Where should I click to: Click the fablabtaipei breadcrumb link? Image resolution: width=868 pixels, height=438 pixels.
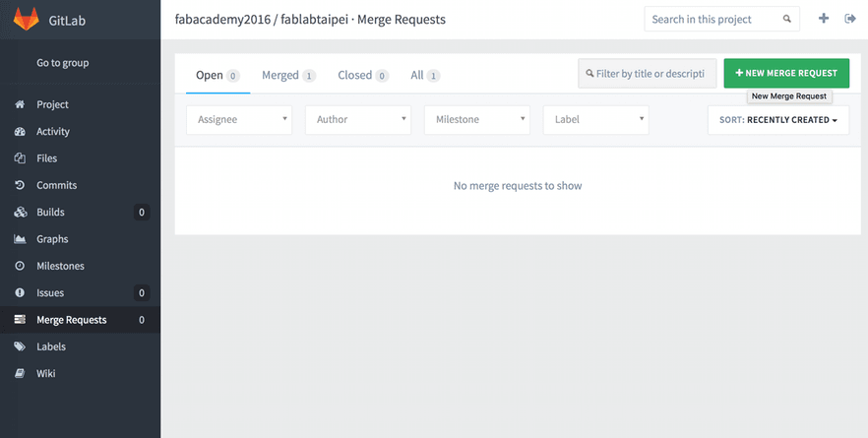pos(315,20)
